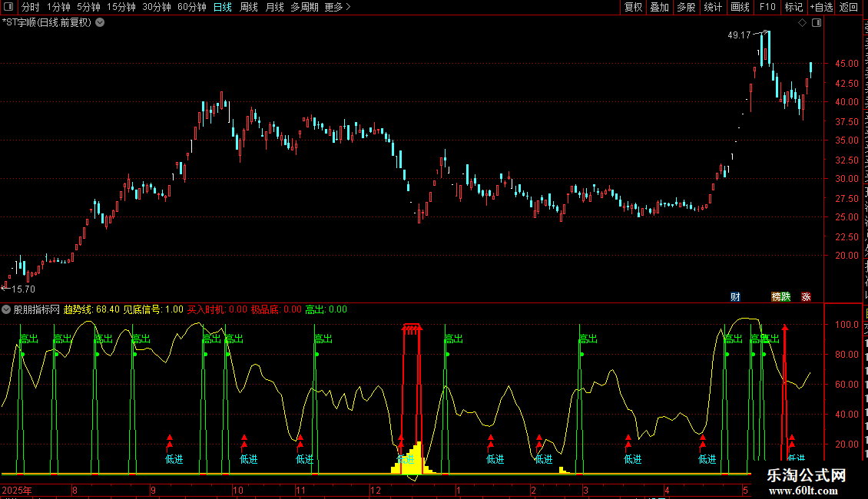Click the month 11 marker on time axis
The image size is (868, 499).
pos(300,490)
